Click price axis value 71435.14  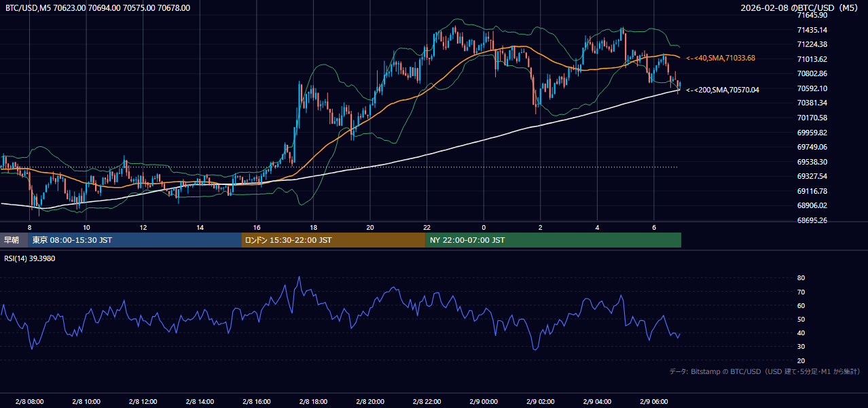(812, 30)
